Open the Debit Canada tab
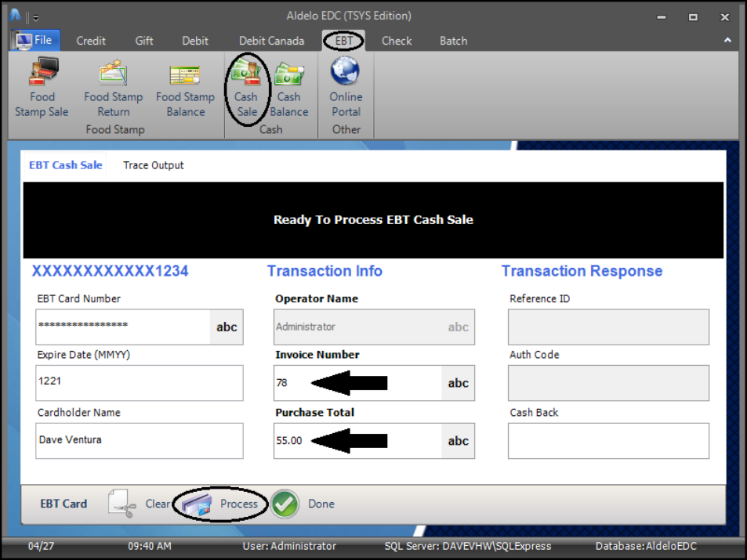This screenshot has width=747, height=560. (x=271, y=41)
